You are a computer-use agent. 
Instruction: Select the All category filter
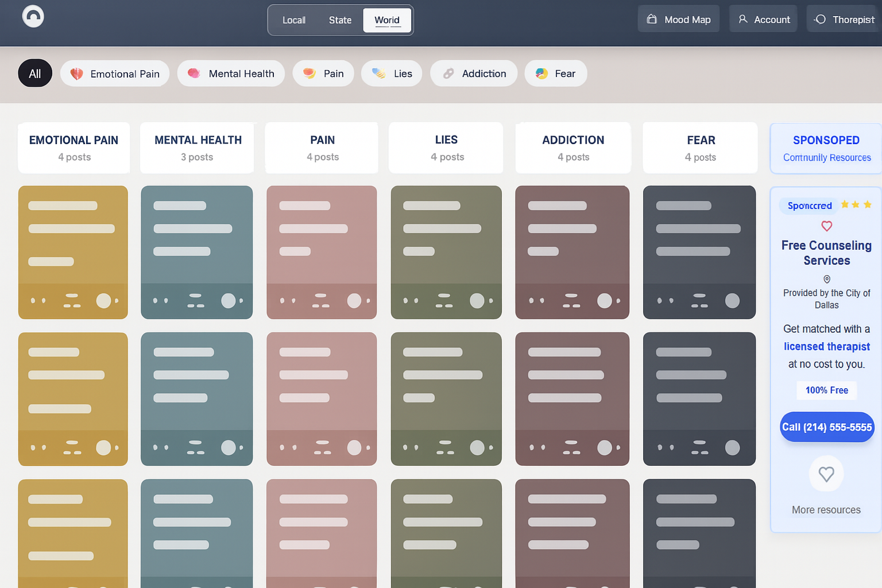click(x=35, y=73)
